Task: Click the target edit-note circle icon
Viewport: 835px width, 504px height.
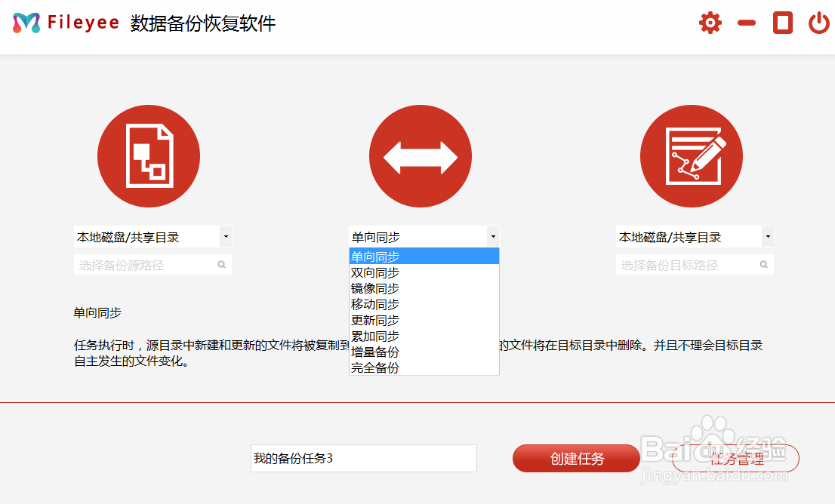Action: pyautogui.click(x=692, y=156)
